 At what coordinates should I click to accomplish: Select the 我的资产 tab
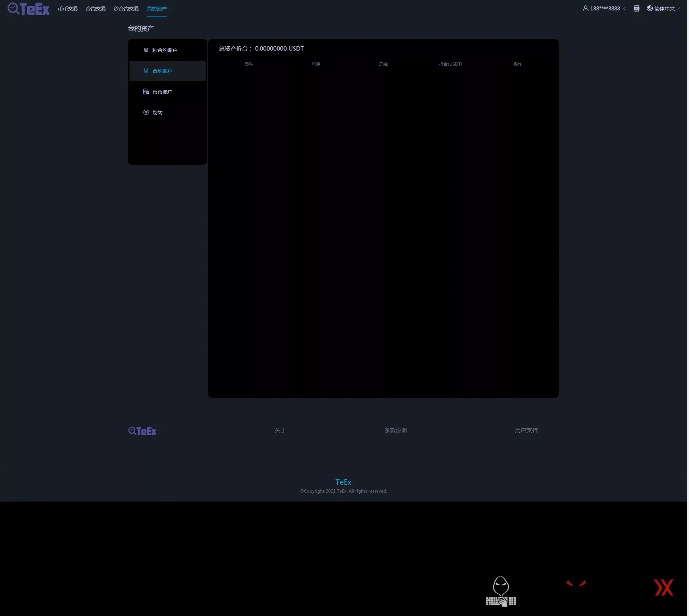coord(157,9)
